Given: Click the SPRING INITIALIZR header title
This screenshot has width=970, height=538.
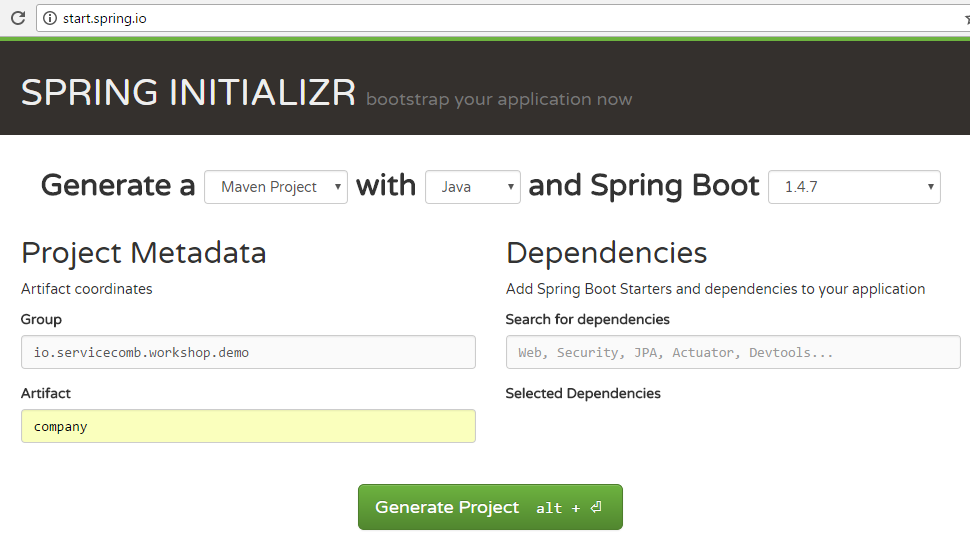Looking at the screenshot, I should 188,92.
